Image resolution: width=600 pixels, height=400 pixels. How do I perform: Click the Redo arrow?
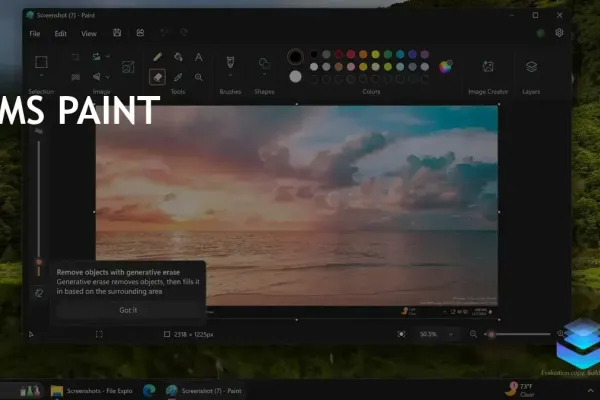[x=184, y=33]
